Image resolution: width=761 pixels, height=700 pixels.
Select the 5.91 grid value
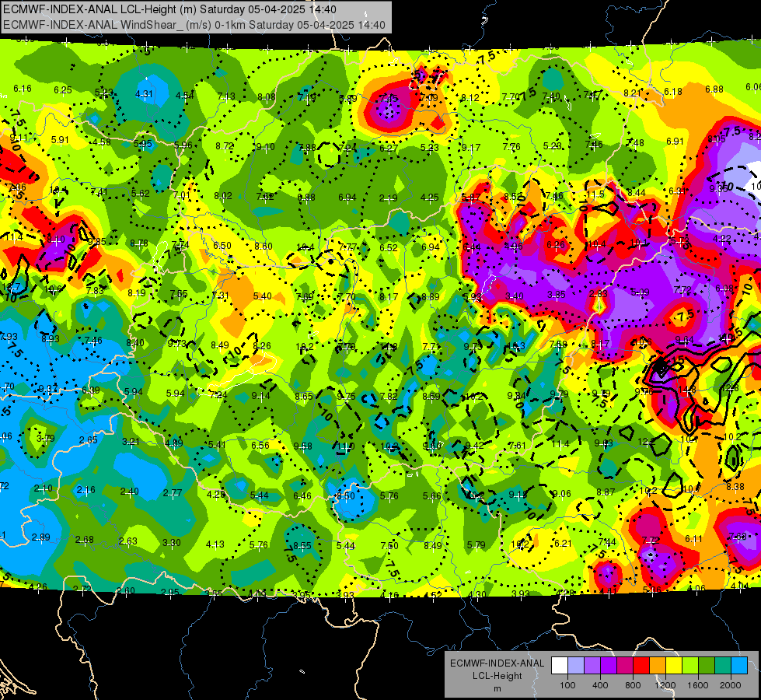(60, 140)
